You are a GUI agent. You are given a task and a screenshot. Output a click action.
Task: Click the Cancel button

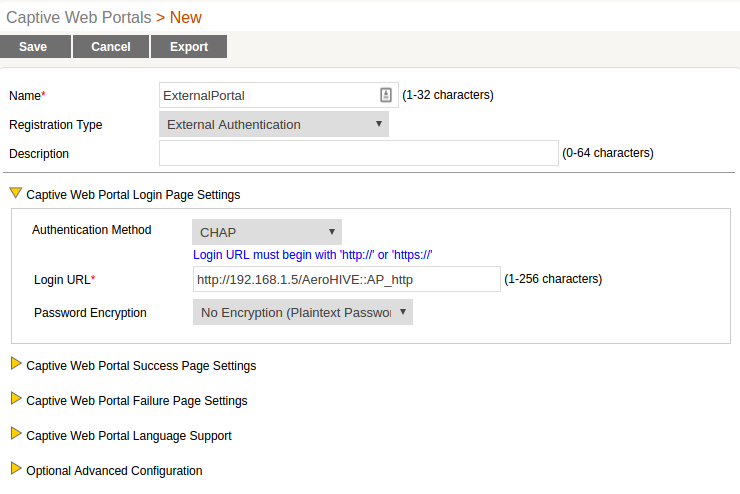coord(111,47)
